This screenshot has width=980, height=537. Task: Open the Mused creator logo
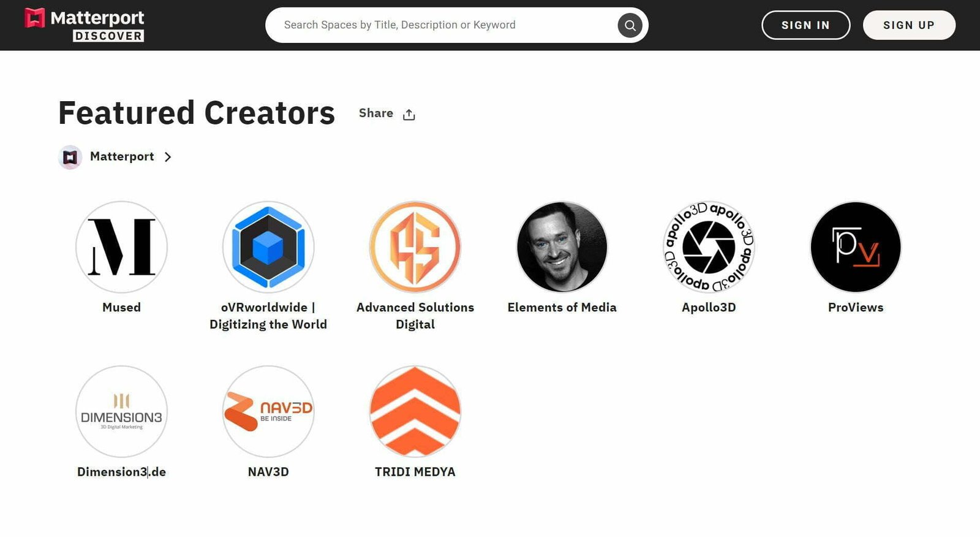pyautogui.click(x=121, y=247)
